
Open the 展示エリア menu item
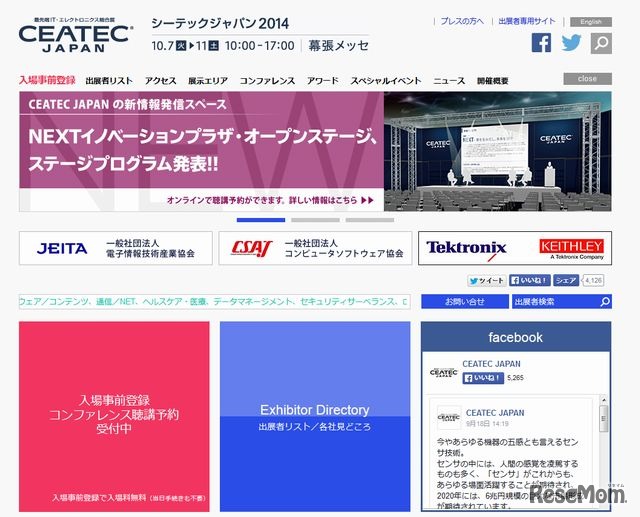(x=208, y=81)
